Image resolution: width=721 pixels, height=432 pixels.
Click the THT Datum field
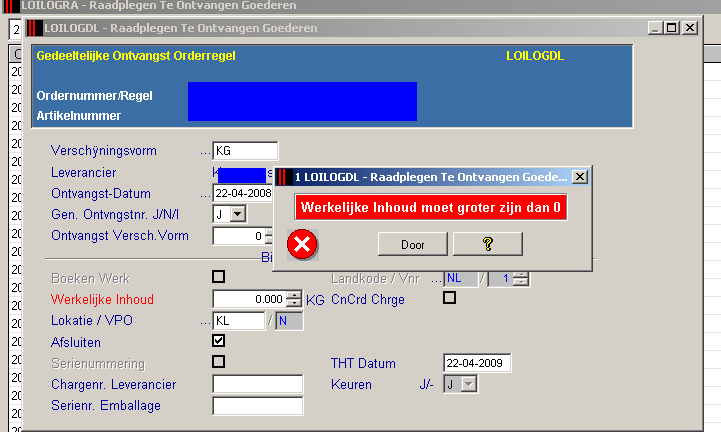[477, 363]
